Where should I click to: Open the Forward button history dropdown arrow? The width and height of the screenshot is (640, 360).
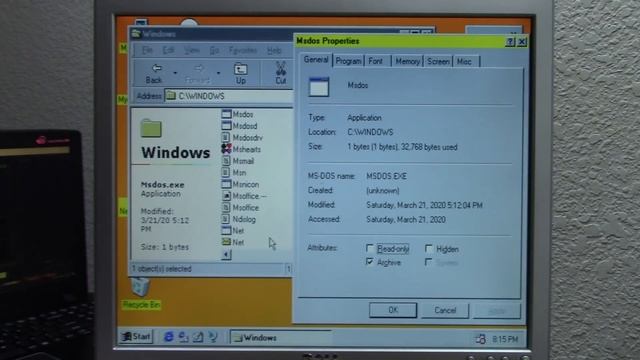tap(219, 73)
